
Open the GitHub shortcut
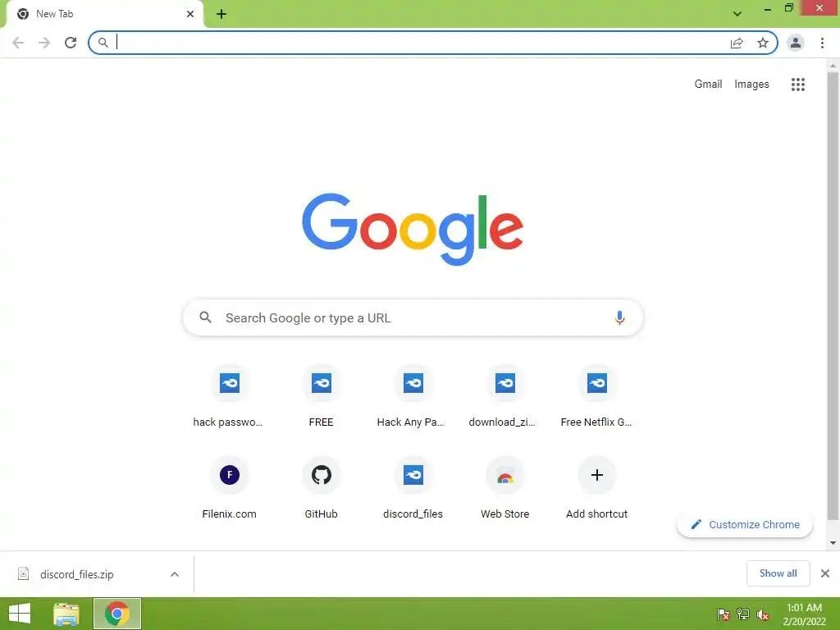tap(321, 489)
